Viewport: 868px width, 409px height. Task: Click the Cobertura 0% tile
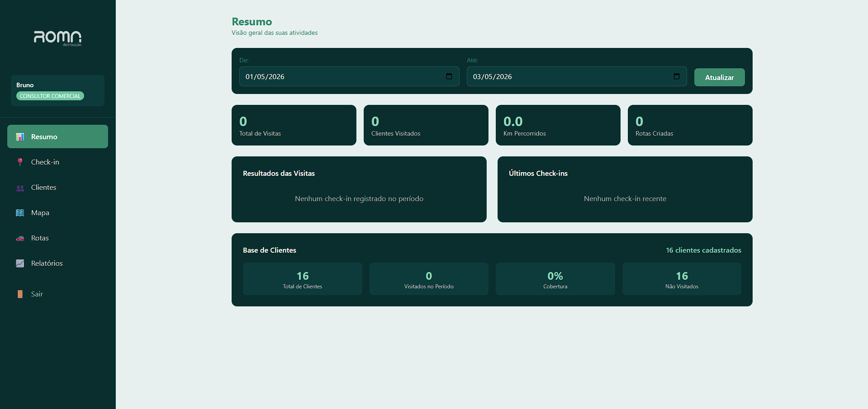[555, 279]
